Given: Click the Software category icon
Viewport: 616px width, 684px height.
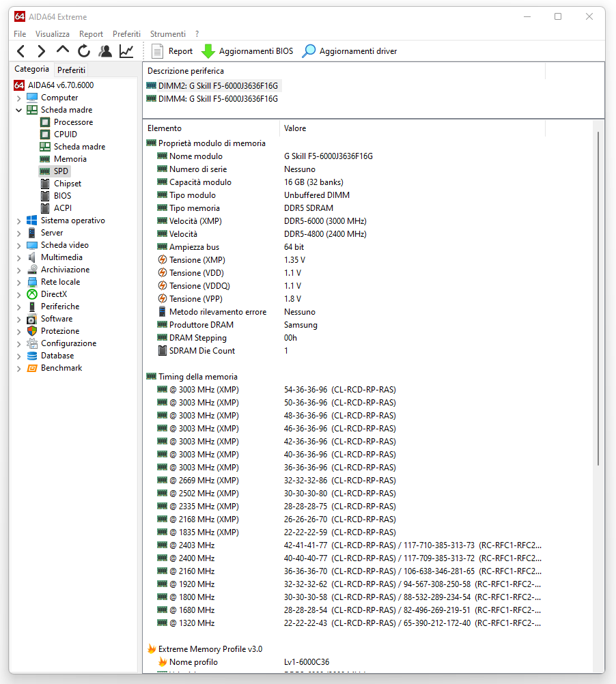Looking at the screenshot, I should point(32,319).
